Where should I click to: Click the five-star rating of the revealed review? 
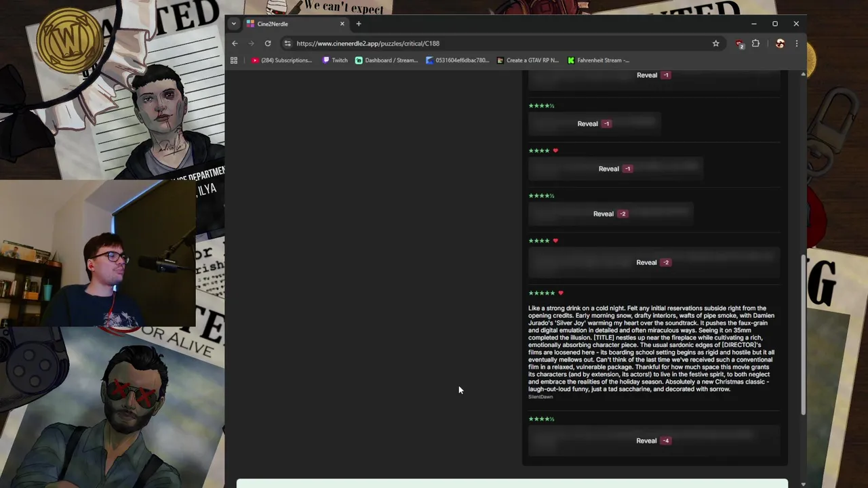click(x=542, y=293)
